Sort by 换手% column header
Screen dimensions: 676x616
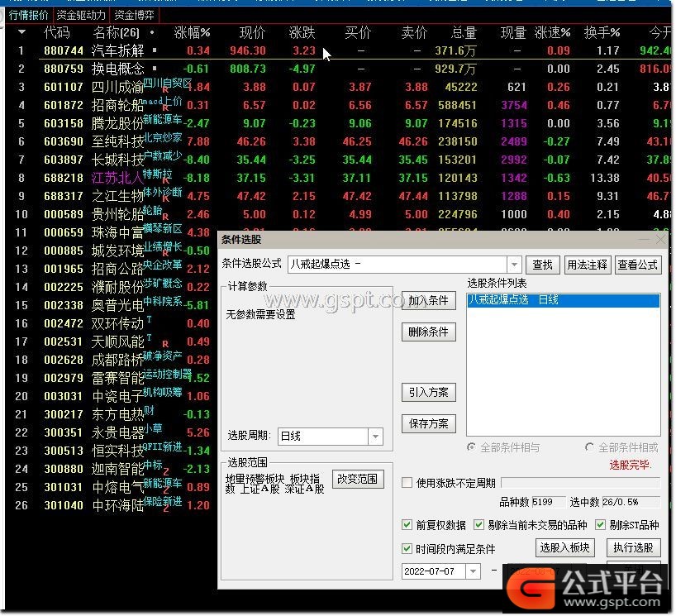pyautogui.click(x=602, y=32)
